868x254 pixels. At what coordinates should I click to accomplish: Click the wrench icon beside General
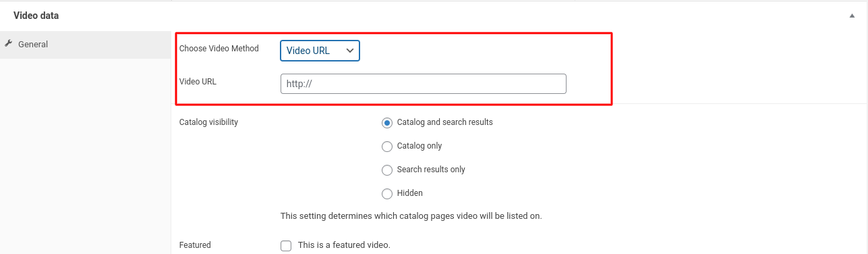click(x=8, y=44)
